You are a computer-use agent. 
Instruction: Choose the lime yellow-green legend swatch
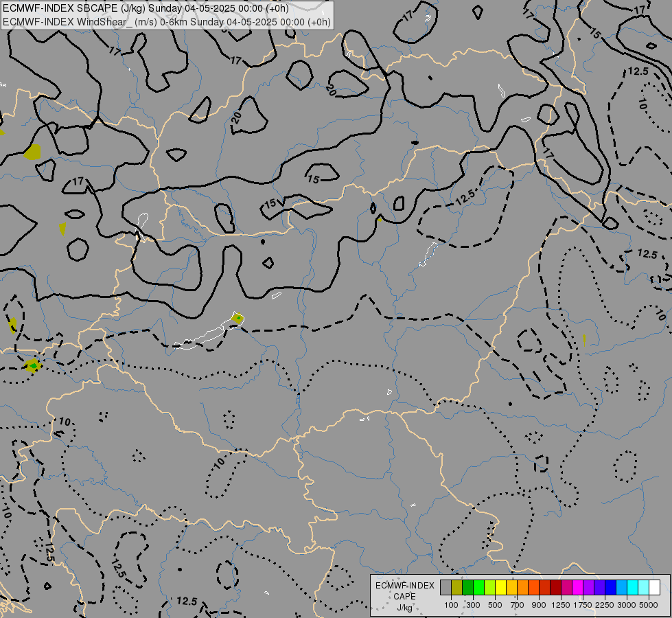[490, 588]
